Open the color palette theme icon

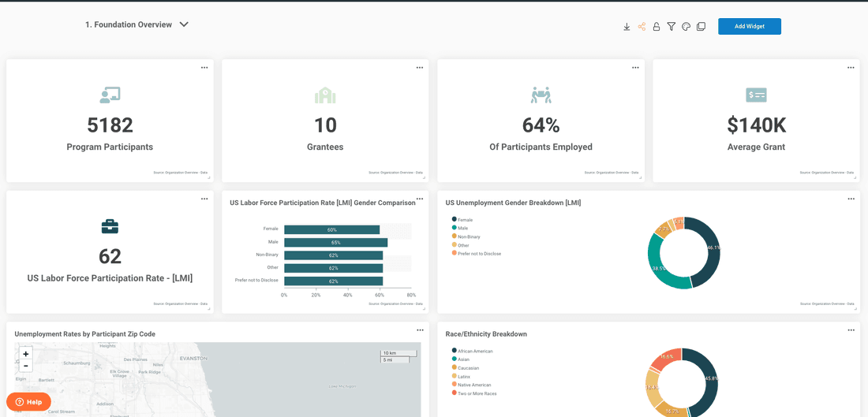coord(687,27)
